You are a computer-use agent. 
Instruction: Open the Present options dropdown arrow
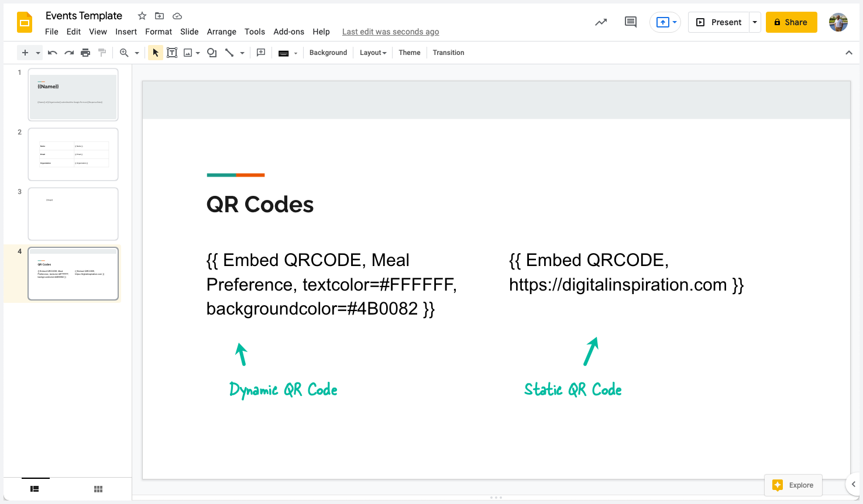tap(754, 22)
